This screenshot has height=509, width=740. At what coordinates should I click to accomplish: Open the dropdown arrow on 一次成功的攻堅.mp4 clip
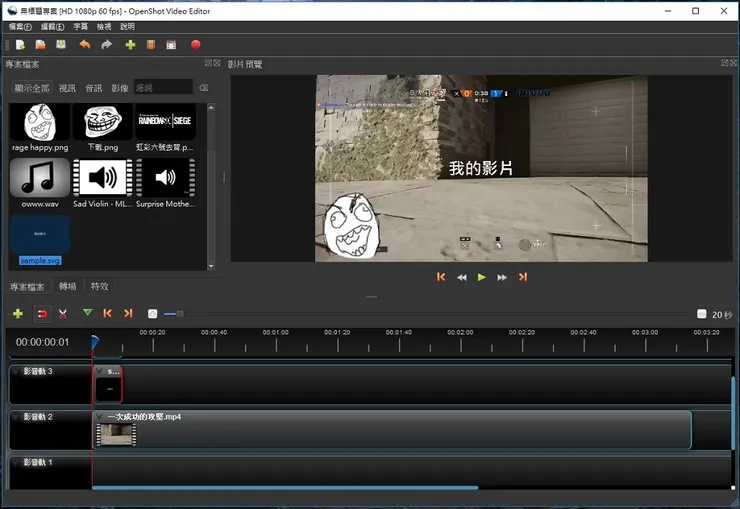pos(100,416)
